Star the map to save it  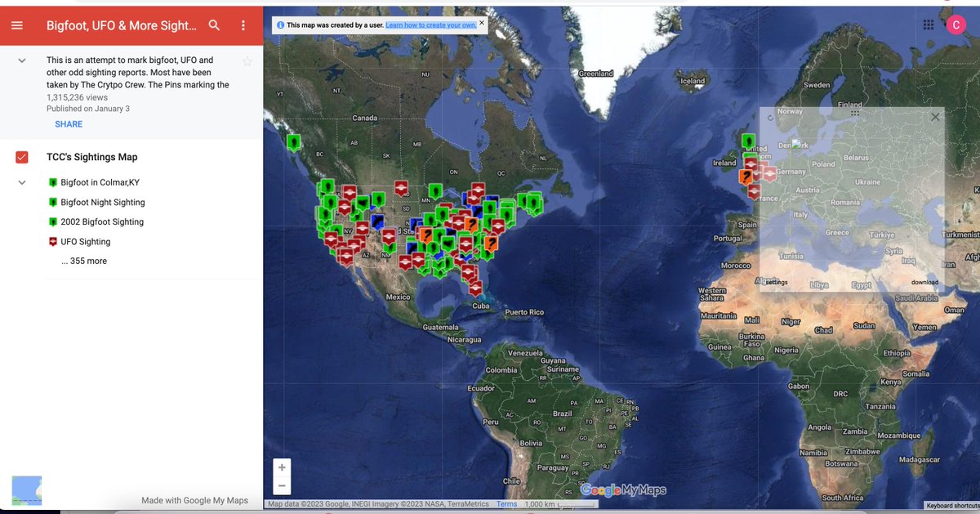[x=247, y=61]
